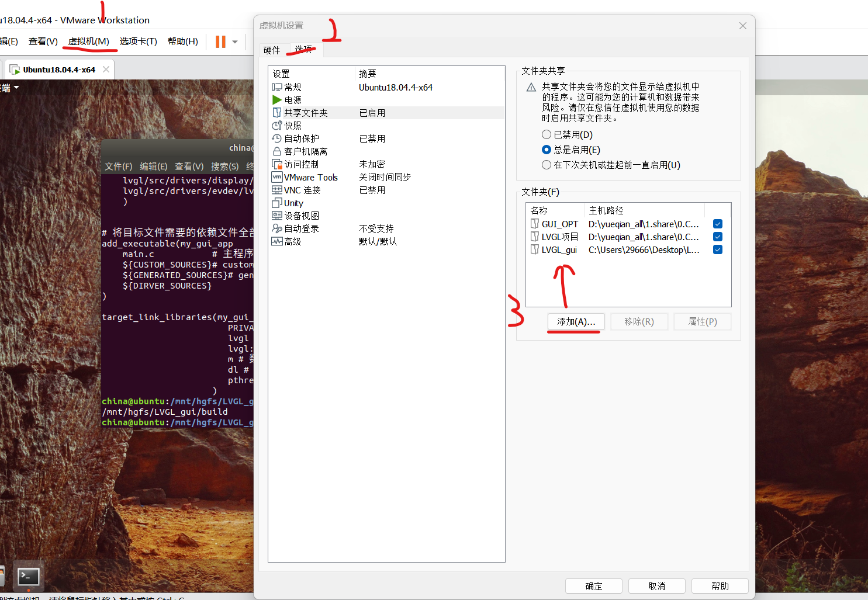Click the summary text "Ubuntu18.04.4-x64" in settings list

pos(396,87)
